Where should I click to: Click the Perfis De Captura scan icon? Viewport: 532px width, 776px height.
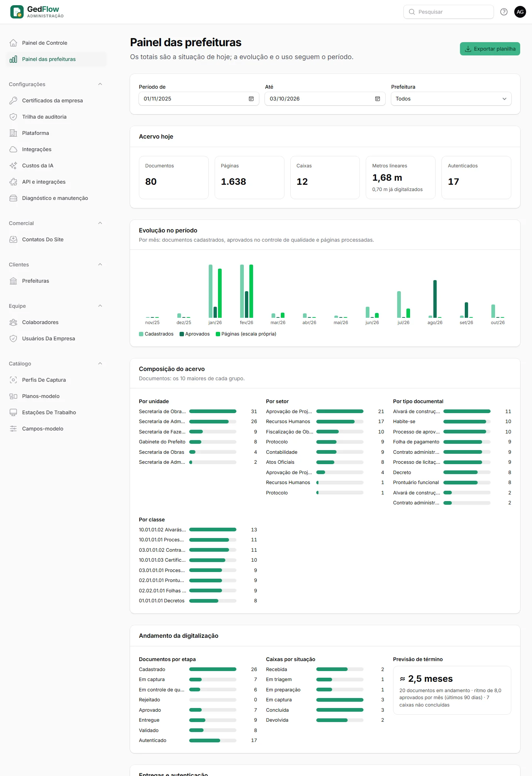tap(13, 380)
